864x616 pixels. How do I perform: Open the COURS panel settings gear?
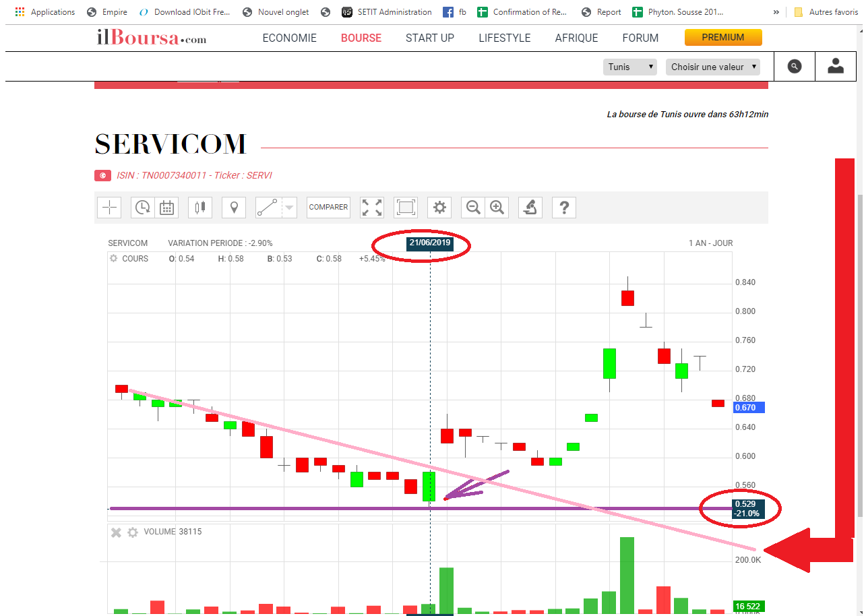pos(113,259)
